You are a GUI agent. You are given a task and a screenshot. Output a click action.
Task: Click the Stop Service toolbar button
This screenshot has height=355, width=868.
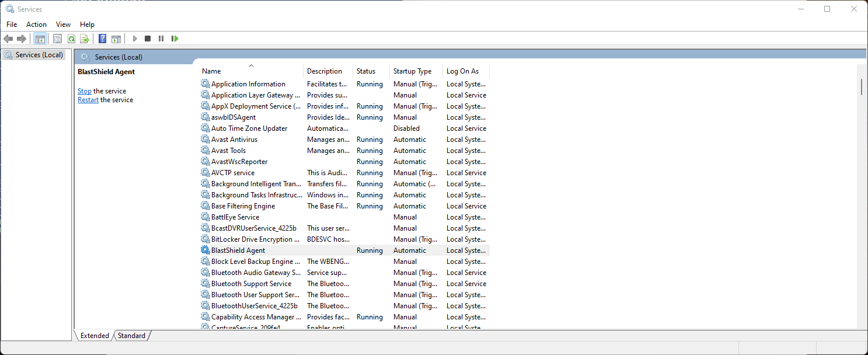click(148, 39)
